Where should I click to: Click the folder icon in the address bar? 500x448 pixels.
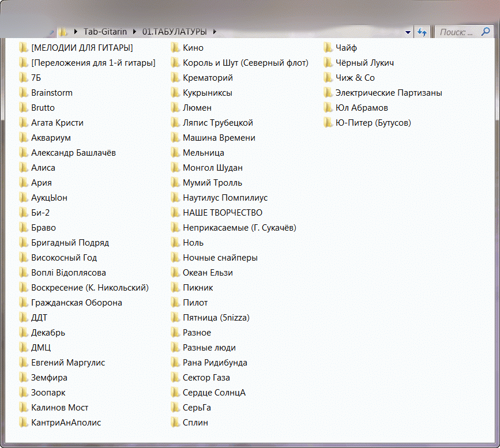click(x=63, y=32)
